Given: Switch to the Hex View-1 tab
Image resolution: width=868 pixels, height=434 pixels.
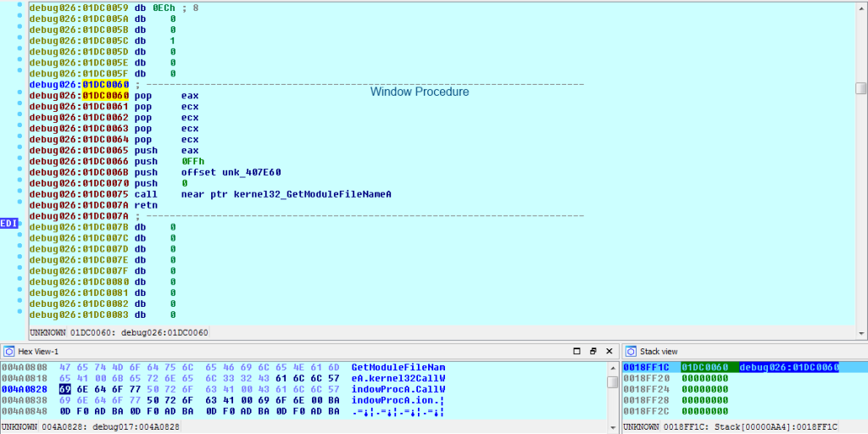Looking at the screenshot, I should (38, 351).
